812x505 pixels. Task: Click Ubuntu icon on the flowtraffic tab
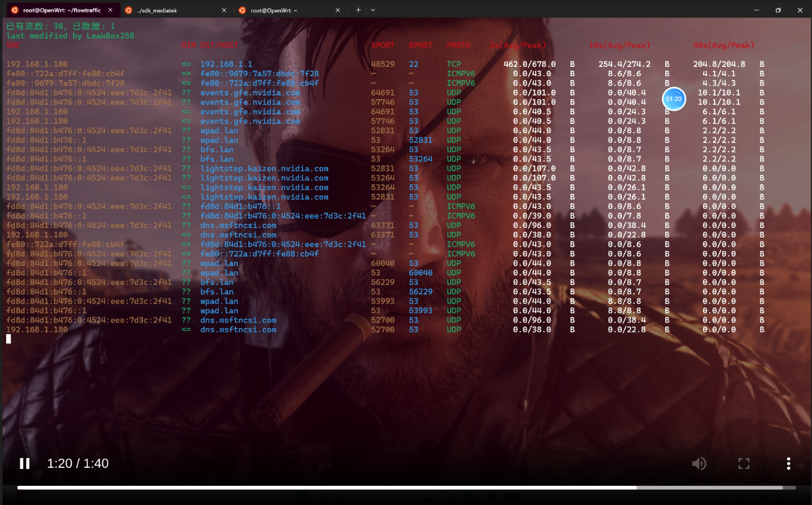[15, 11]
